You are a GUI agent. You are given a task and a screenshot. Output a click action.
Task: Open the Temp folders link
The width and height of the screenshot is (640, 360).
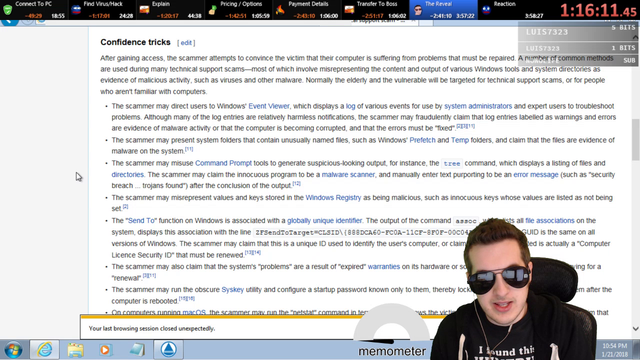click(x=460, y=140)
